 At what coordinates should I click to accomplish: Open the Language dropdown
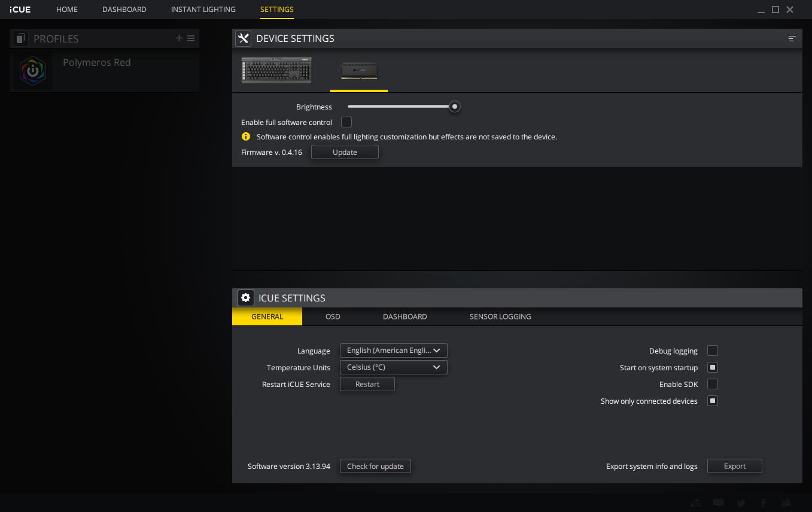click(x=393, y=351)
